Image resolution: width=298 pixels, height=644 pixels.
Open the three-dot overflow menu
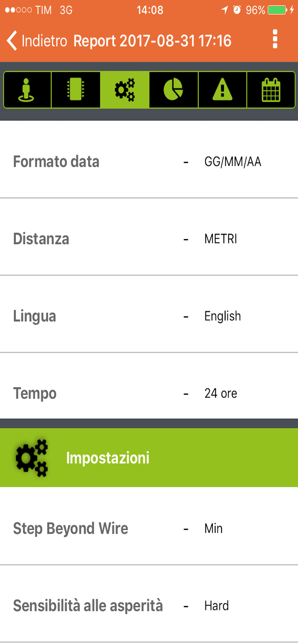pyautogui.click(x=275, y=39)
